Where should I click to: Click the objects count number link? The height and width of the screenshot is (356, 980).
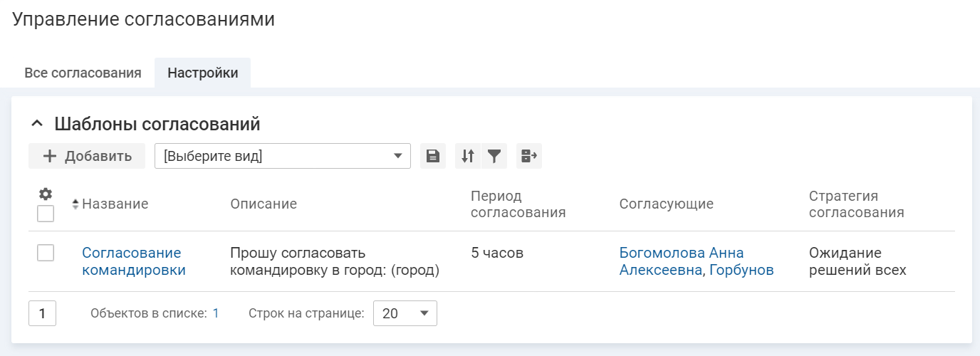tap(216, 313)
